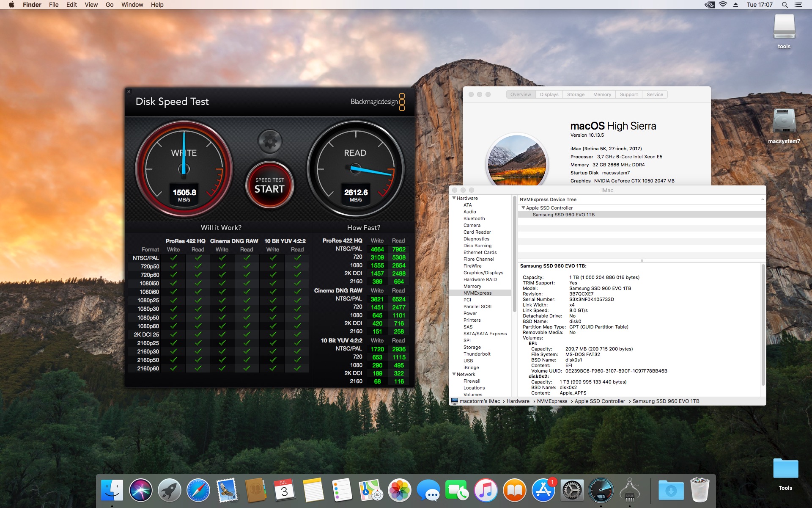This screenshot has height=508, width=812.
Task: Click the Siri icon in dock
Action: (x=140, y=491)
